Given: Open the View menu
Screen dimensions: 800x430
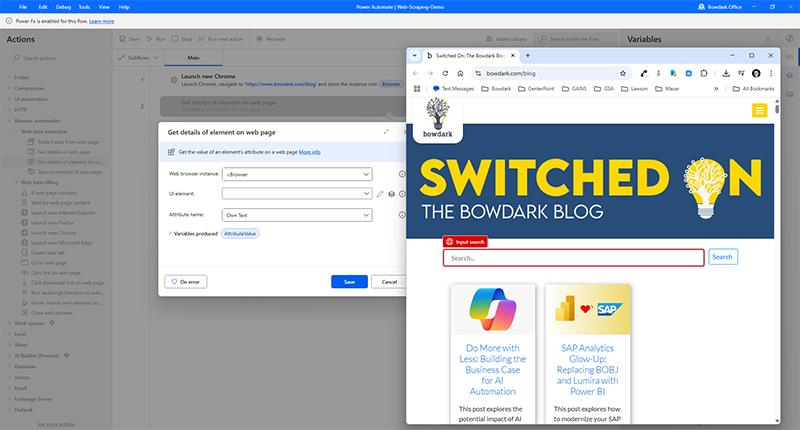Looking at the screenshot, I should (104, 7).
